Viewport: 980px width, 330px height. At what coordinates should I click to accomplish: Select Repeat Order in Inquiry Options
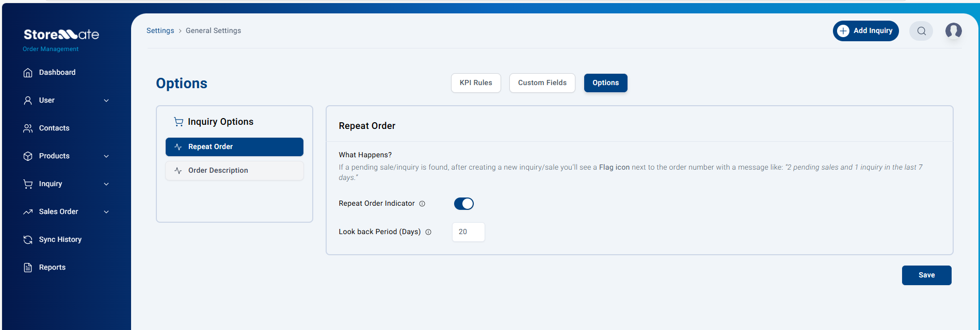pyautogui.click(x=234, y=147)
